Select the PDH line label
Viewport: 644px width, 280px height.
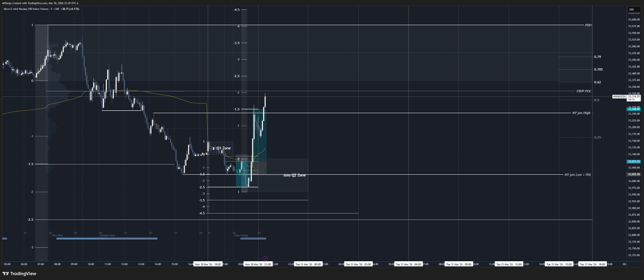pyautogui.click(x=589, y=25)
